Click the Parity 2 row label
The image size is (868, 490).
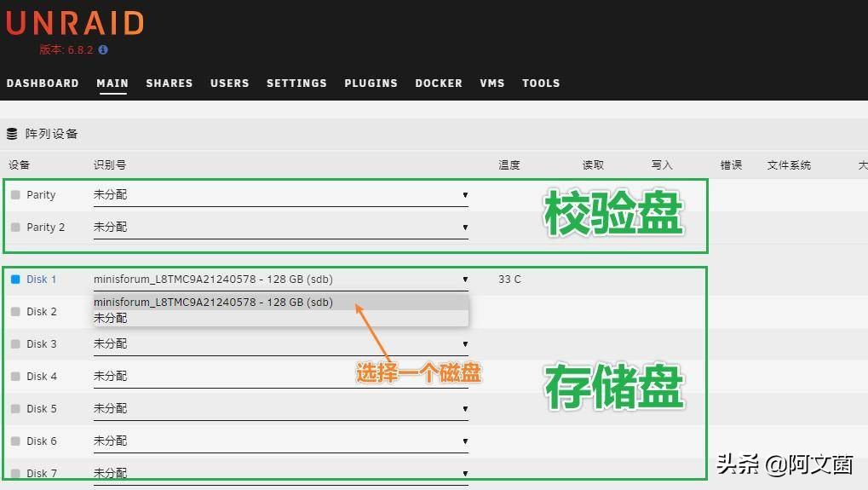coord(45,227)
